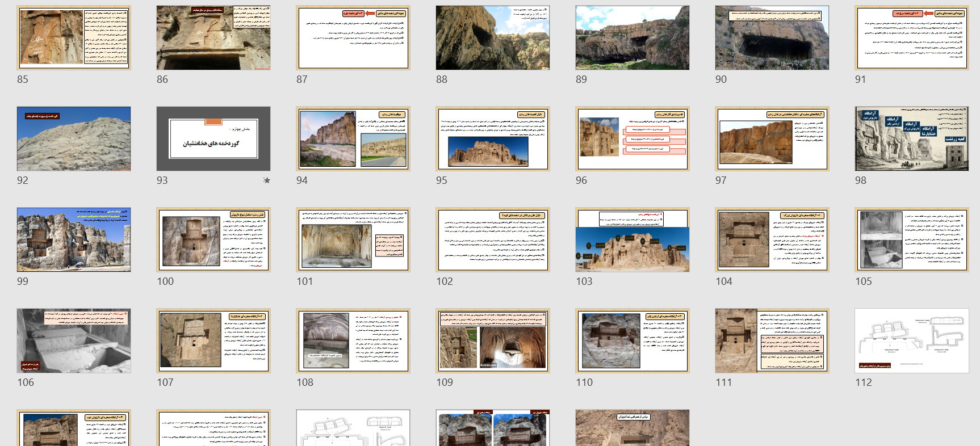Image resolution: width=980 pixels, height=446 pixels.
Task: Select slide 112 with the floor plan drawing
Action: tap(912, 341)
